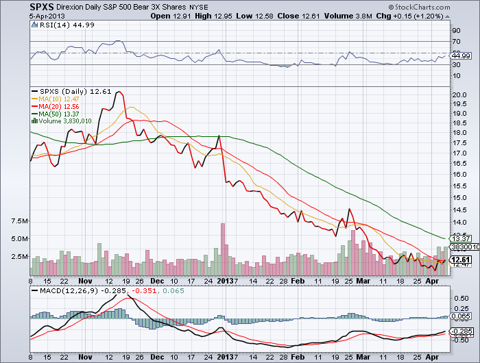Click the RSI(14) indicator icon
Image resolution: width=480 pixels, height=363 pixels.
[x=35, y=25]
